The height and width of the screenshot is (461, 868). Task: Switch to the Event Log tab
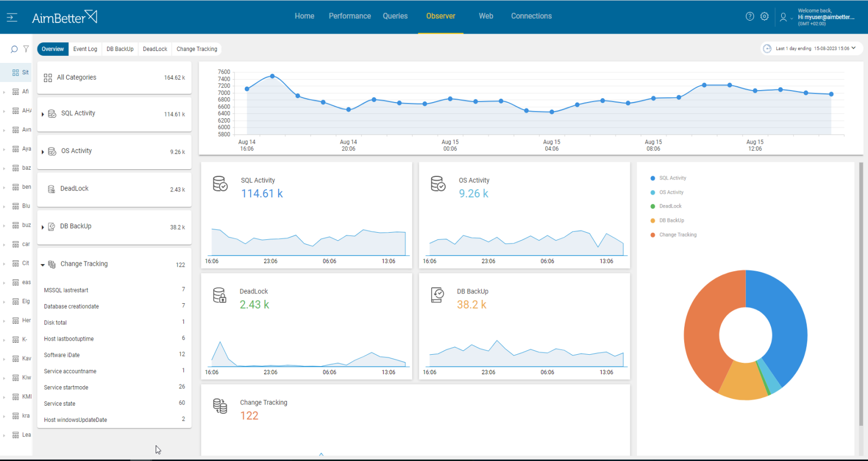[85, 49]
